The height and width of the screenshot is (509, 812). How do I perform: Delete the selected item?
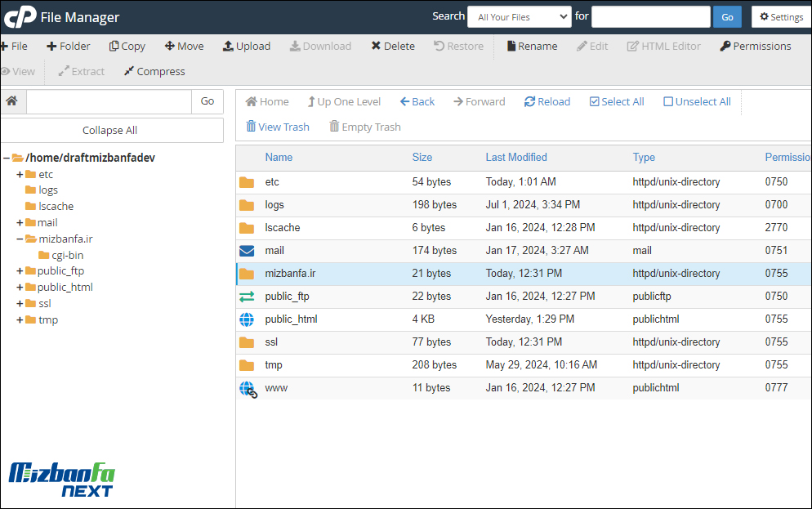[x=393, y=46]
